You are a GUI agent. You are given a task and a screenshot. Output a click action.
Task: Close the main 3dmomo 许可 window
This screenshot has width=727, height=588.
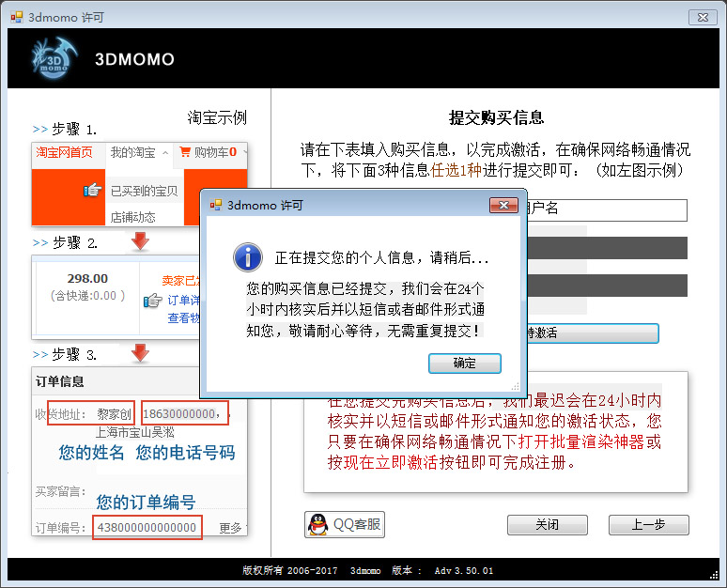coord(703,17)
